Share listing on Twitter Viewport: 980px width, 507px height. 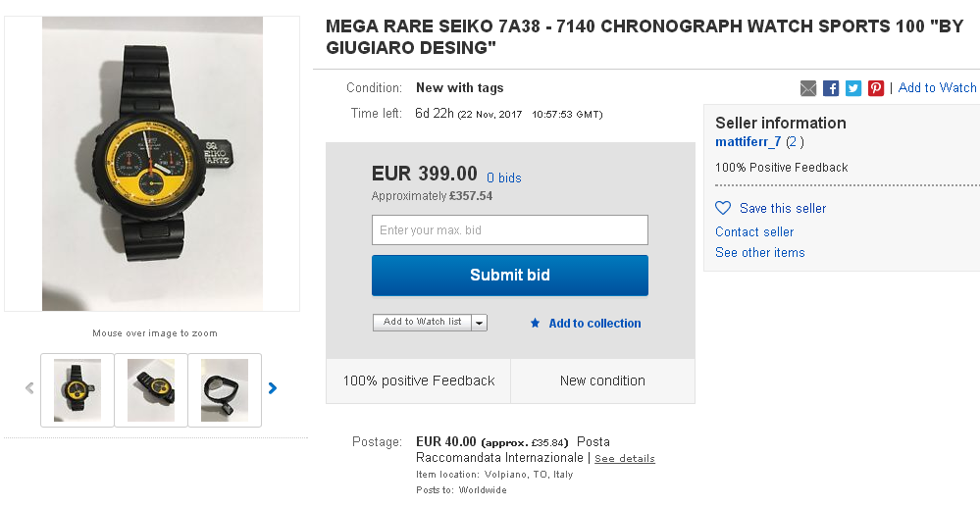point(853,88)
